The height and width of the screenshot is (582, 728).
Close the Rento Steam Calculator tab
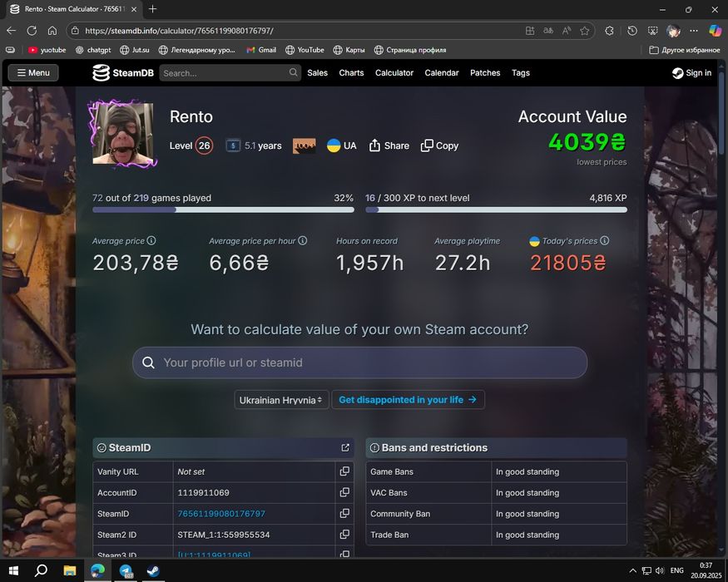click(x=134, y=9)
